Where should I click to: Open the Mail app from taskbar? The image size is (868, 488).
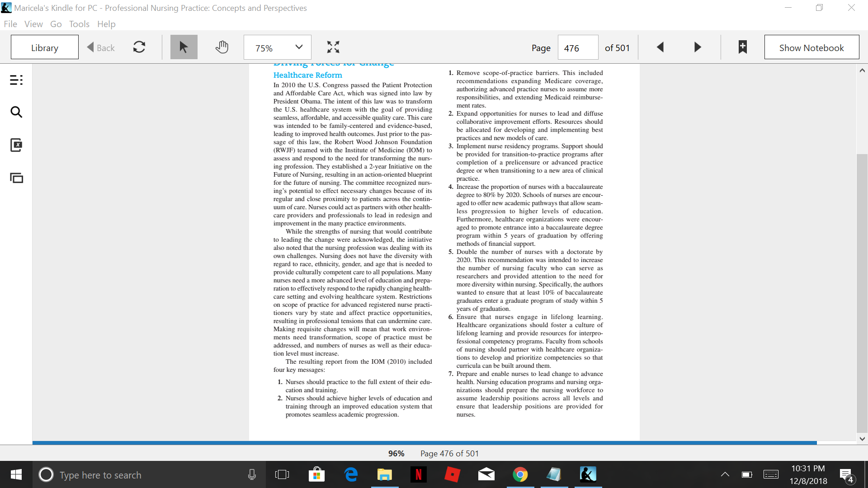486,474
